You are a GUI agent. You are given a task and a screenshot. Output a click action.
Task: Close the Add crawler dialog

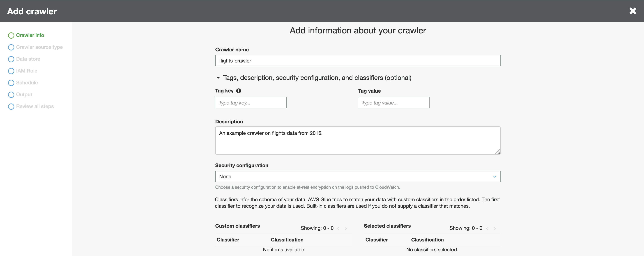[x=633, y=11]
